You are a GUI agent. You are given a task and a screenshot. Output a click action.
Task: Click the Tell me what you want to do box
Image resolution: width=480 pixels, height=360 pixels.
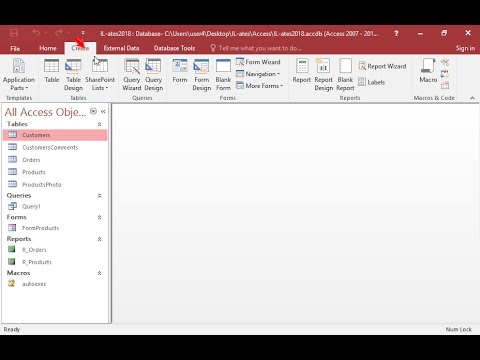[x=256, y=48]
